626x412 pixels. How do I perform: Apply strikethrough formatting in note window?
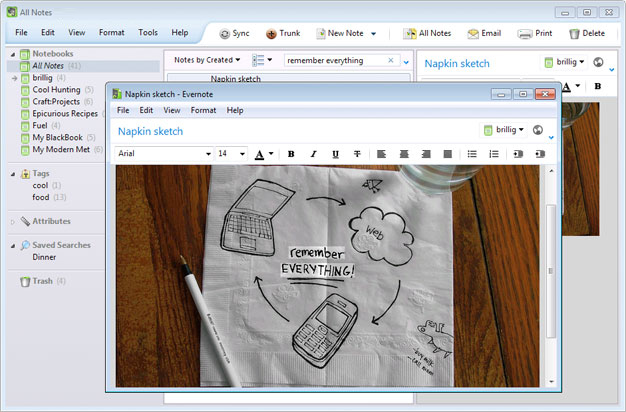(356, 154)
